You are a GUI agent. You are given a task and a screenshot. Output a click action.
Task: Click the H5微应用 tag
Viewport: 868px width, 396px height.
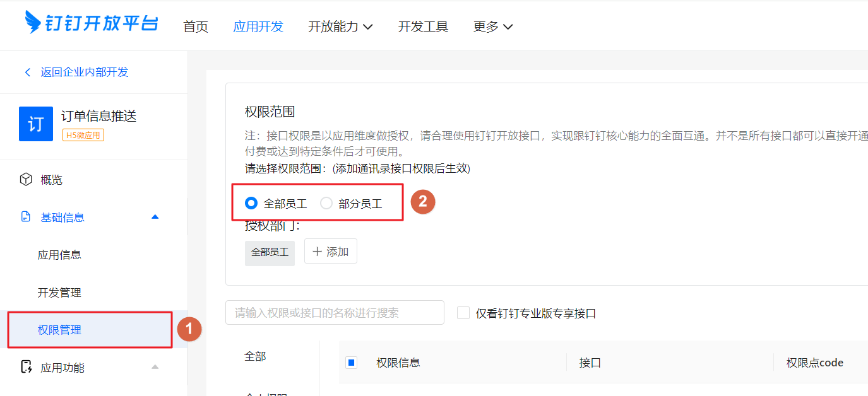click(83, 135)
